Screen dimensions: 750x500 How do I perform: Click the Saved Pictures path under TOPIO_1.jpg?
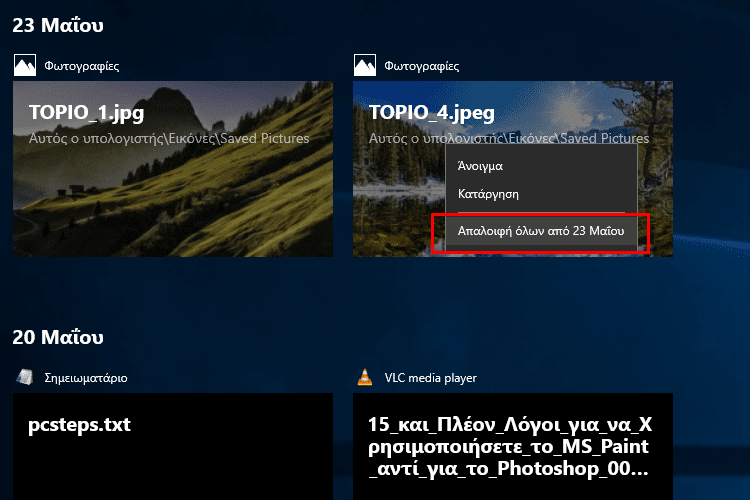[x=169, y=138]
